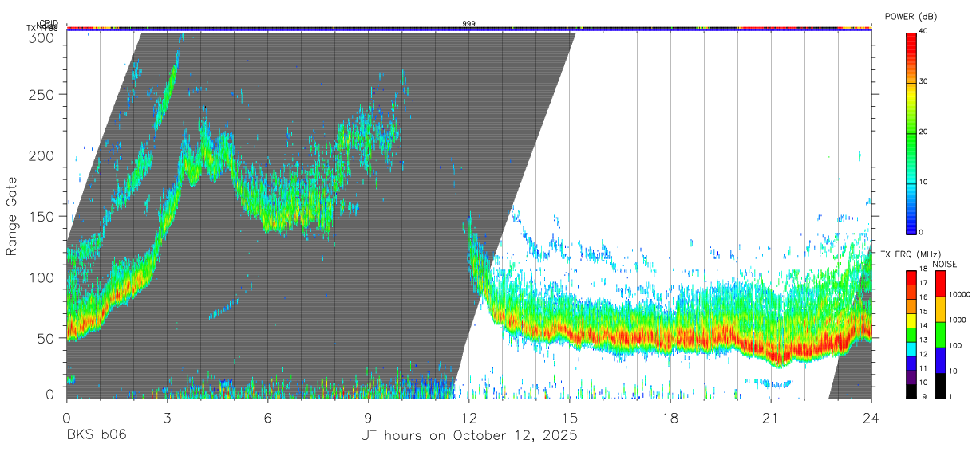Click the 9 tick label on the UT hours axis
This screenshot has width=980, height=452.
[x=368, y=417]
